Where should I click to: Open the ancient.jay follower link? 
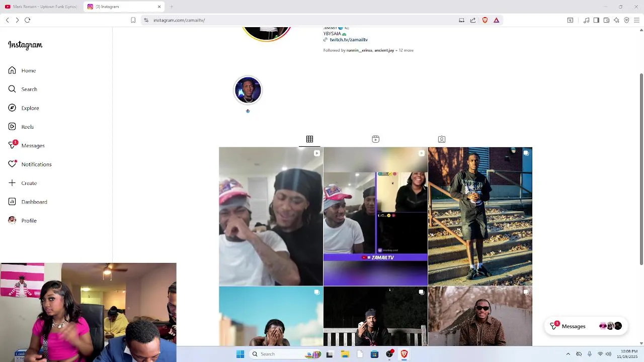(x=384, y=50)
